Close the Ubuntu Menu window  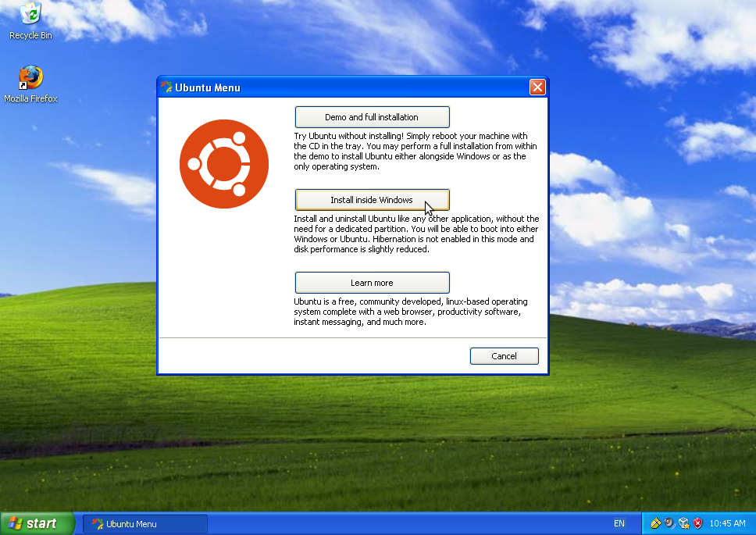click(x=537, y=87)
